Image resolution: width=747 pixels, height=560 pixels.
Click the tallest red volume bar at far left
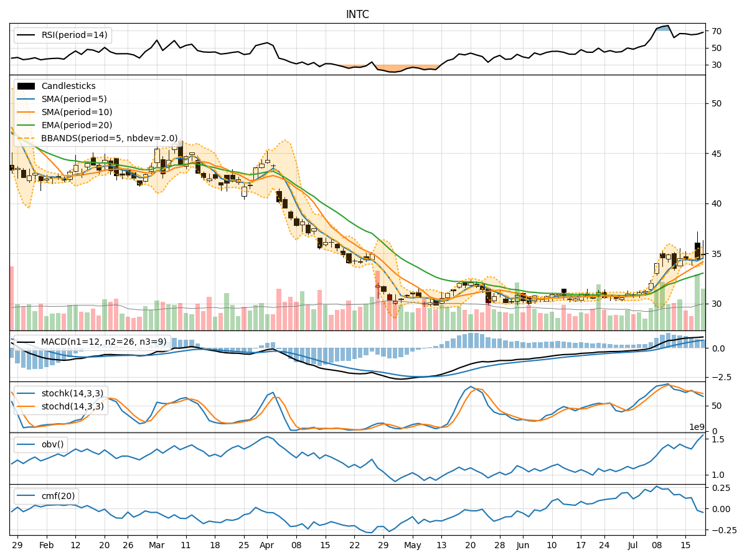[x=11, y=298]
